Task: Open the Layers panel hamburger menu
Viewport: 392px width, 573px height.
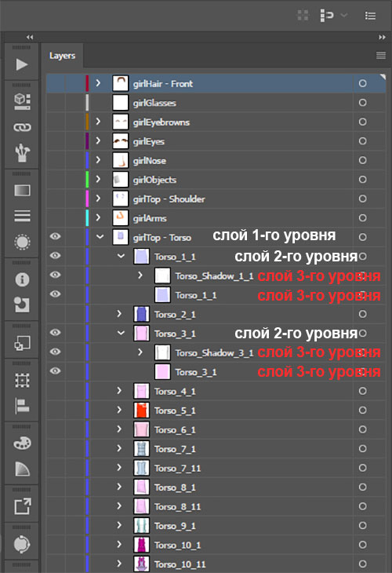Action: click(x=381, y=55)
